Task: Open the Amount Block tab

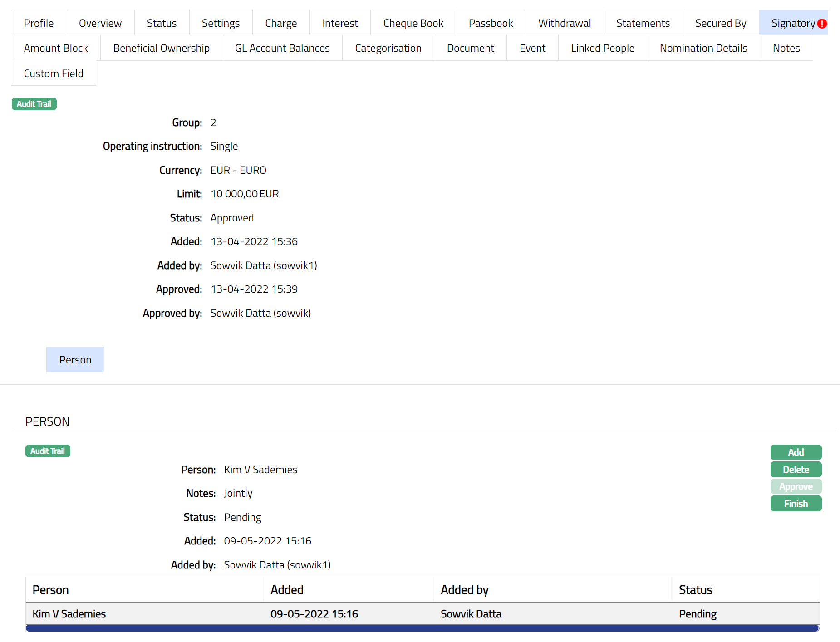Action: coord(56,48)
